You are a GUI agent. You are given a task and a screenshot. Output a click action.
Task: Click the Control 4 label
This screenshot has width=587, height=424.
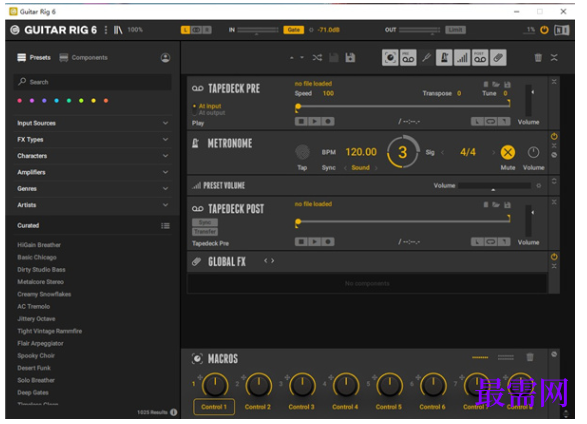coord(345,407)
